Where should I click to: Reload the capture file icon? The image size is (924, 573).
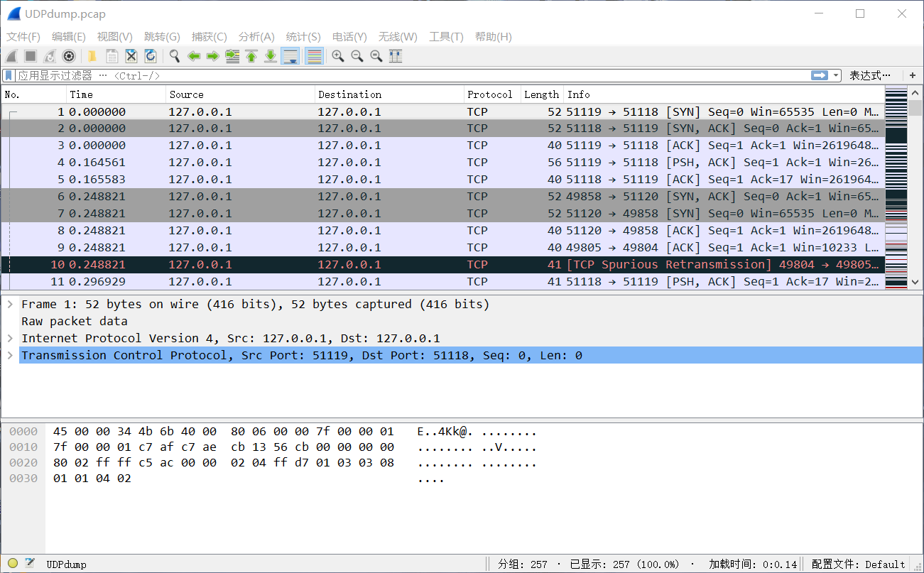150,56
